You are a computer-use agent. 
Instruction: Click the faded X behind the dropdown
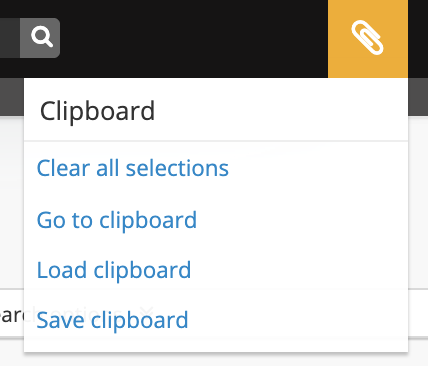click(146, 313)
